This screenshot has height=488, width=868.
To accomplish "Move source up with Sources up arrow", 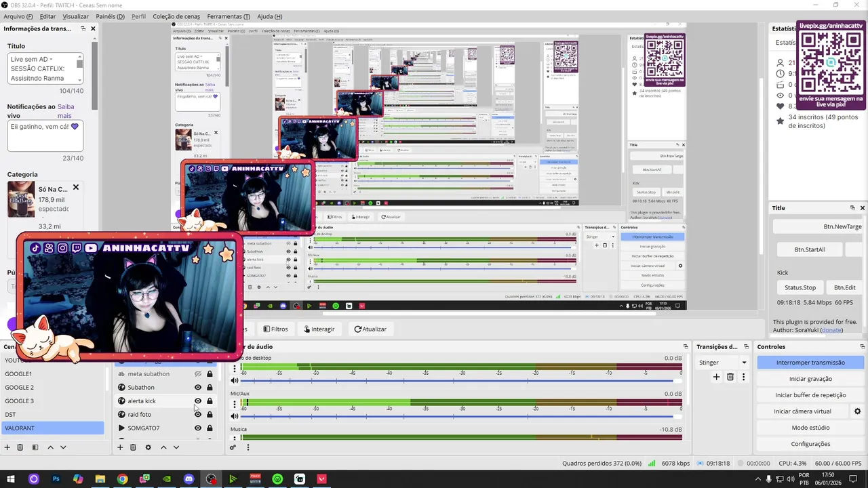I will click(163, 447).
